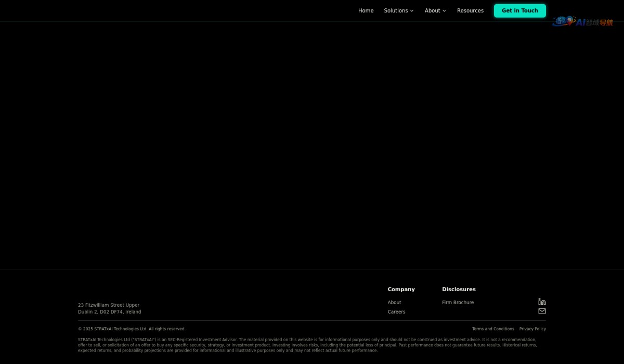Open the Privacy Policy link
Viewport: 624px width, 364px height.
coord(532,329)
